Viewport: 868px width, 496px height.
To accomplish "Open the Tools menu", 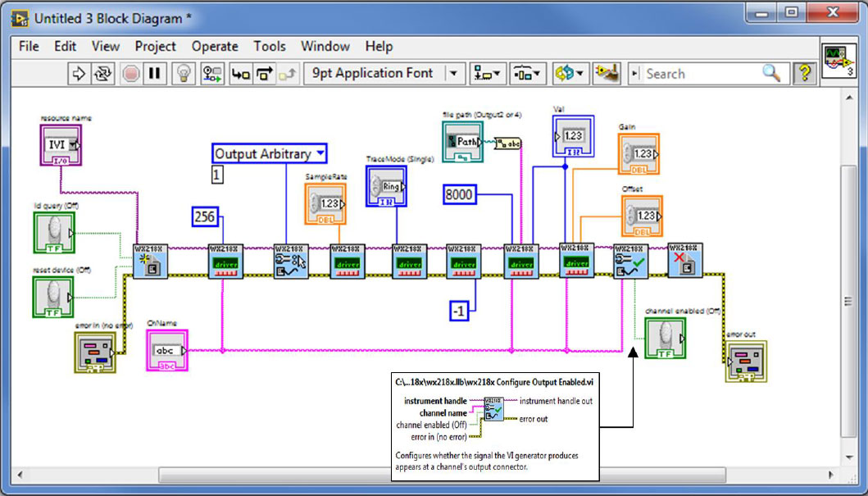I will pos(269,47).
